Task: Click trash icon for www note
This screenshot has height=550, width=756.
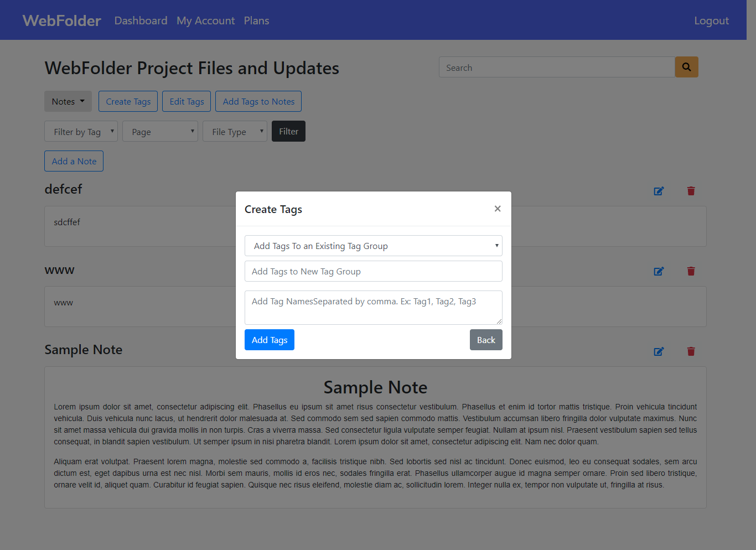Action: tap(691, 271)
